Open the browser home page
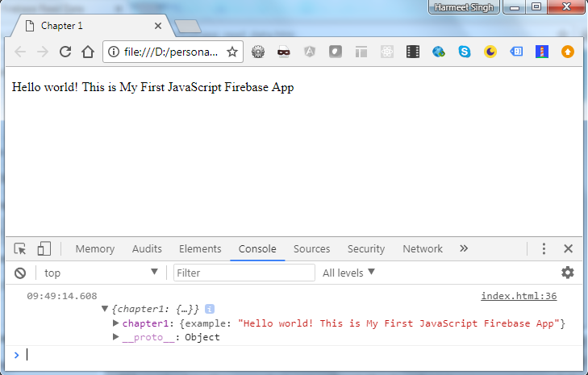This screenshot has width=588, height=375. click(88, 52)
